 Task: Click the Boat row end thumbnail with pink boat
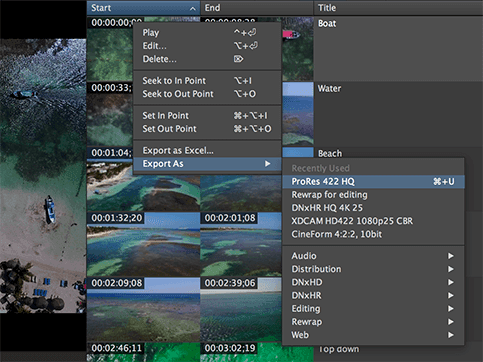click(x=298, y=48)
